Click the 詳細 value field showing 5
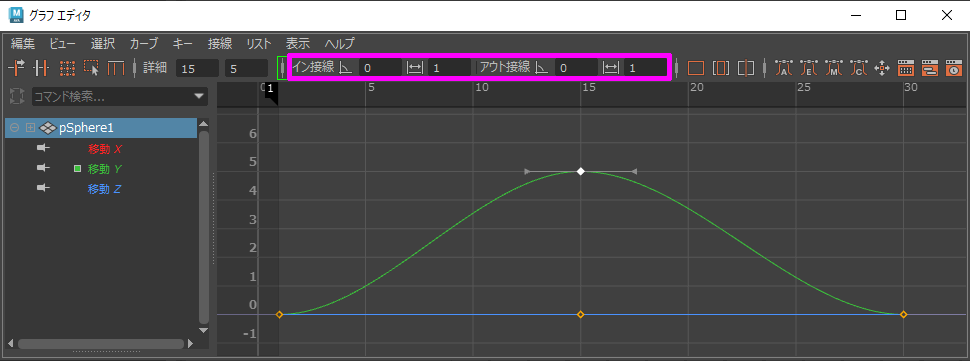Screen dimensions: 970x361 click(246, 68)
